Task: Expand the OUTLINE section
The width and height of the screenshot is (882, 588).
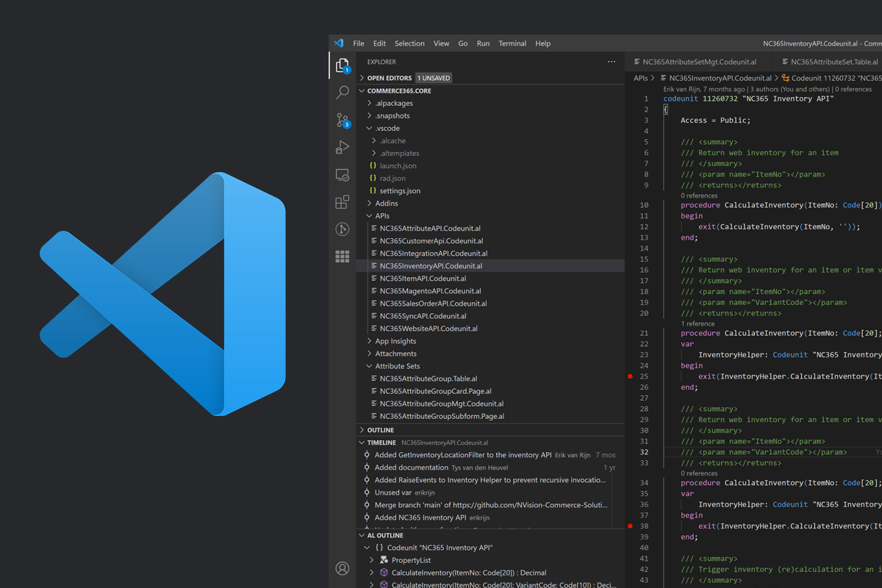Action: (380, 430)
